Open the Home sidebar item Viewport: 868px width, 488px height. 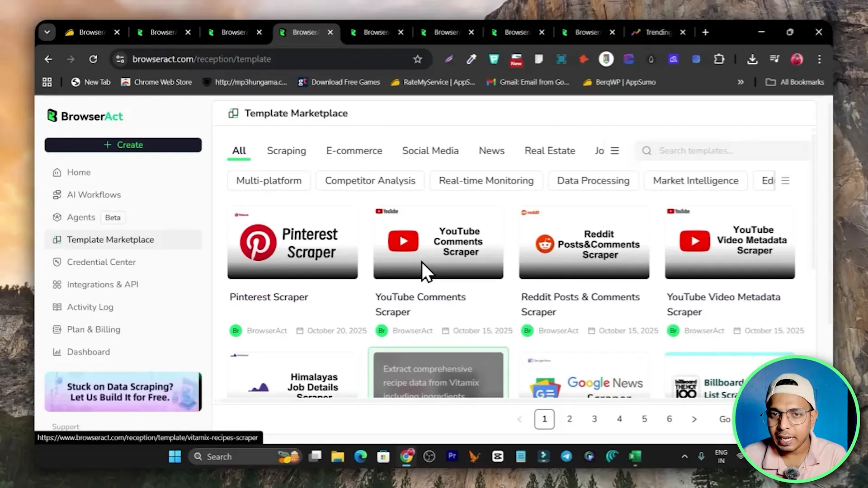point(78,172)
